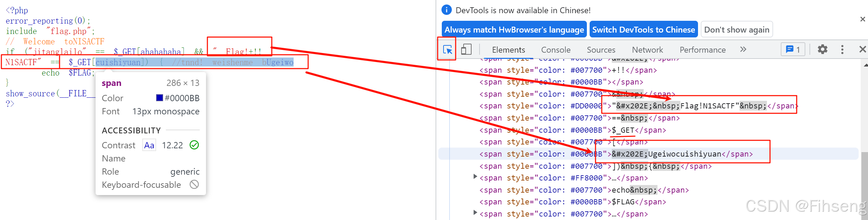Select the span containing ==&nbsp;
The image size is (868, 220).
pyautogui.click(x=580, y=118)
